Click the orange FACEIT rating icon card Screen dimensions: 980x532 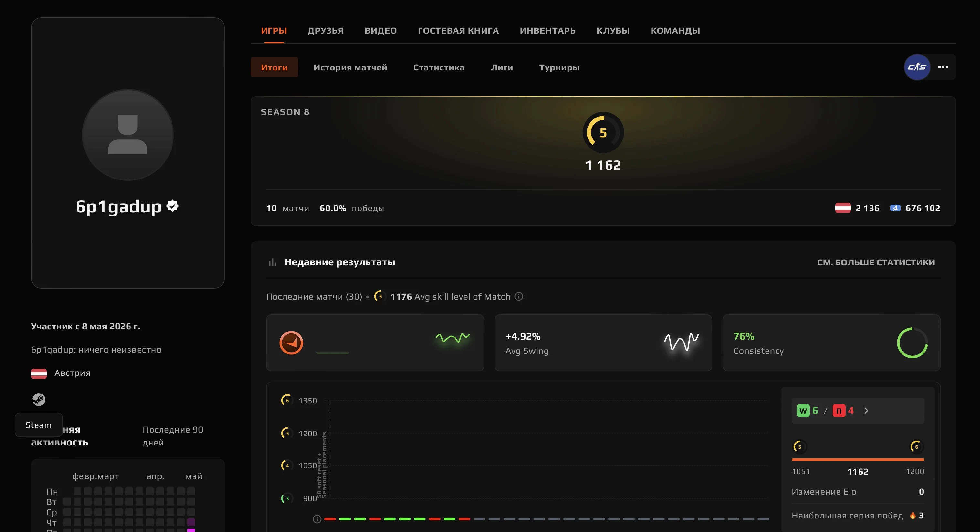pyautogui.click(x=375, y=342)
